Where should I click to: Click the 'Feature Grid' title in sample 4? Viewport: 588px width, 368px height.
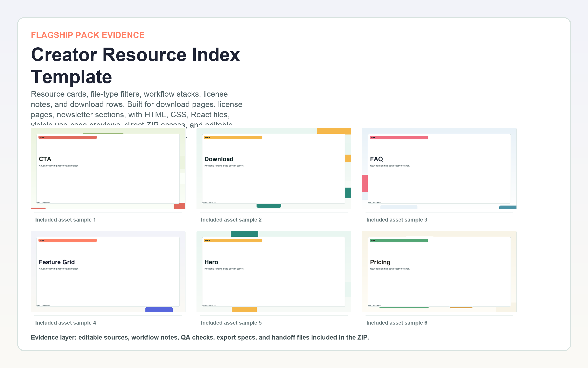[57, 262]
